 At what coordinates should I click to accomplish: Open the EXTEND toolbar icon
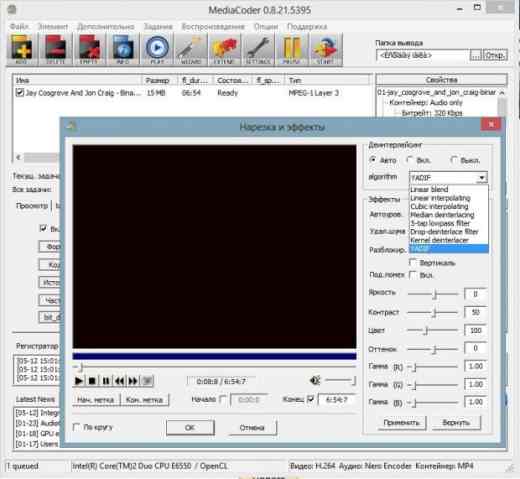[x=224, y=49]
